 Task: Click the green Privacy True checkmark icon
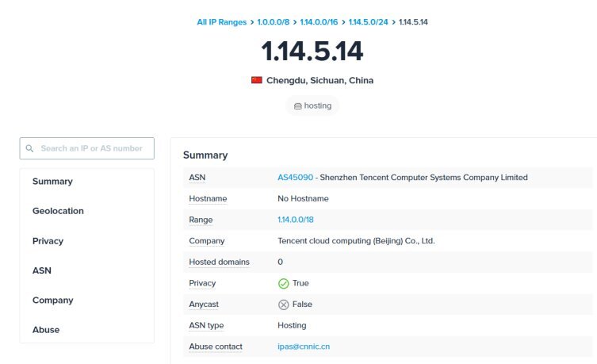[284, 284]
